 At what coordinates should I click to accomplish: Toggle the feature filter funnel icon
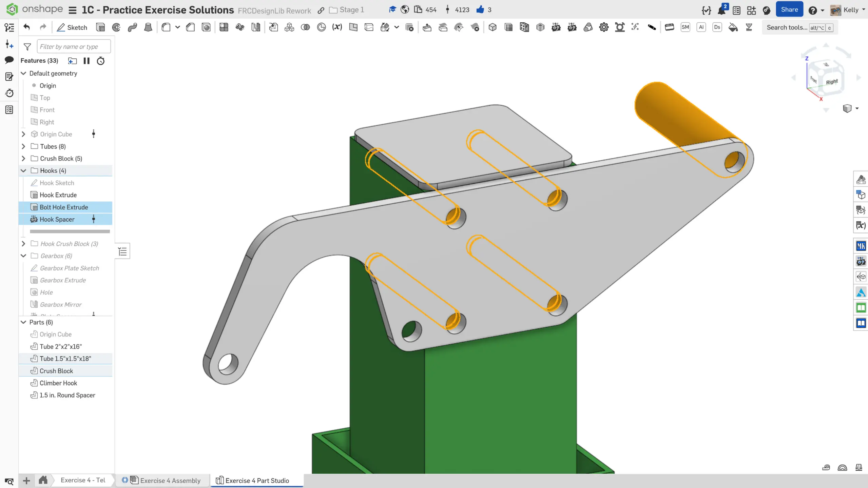pyautogui.click(x=27, y=46)
